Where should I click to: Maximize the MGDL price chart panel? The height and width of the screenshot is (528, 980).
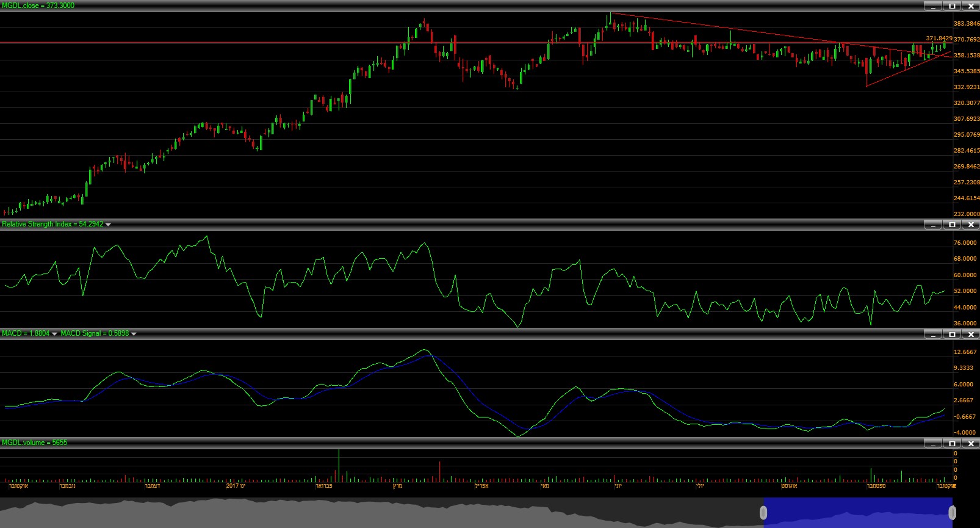click(952, 6)
